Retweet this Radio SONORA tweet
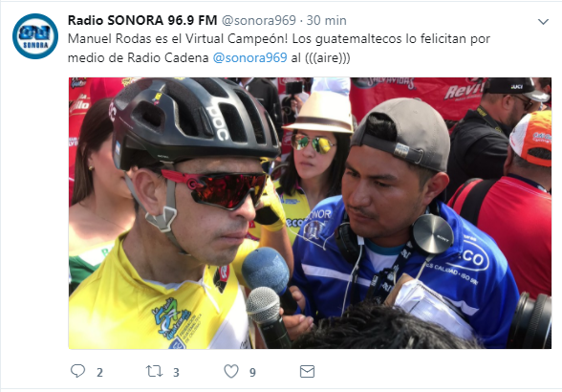 (x=155, y=371)
